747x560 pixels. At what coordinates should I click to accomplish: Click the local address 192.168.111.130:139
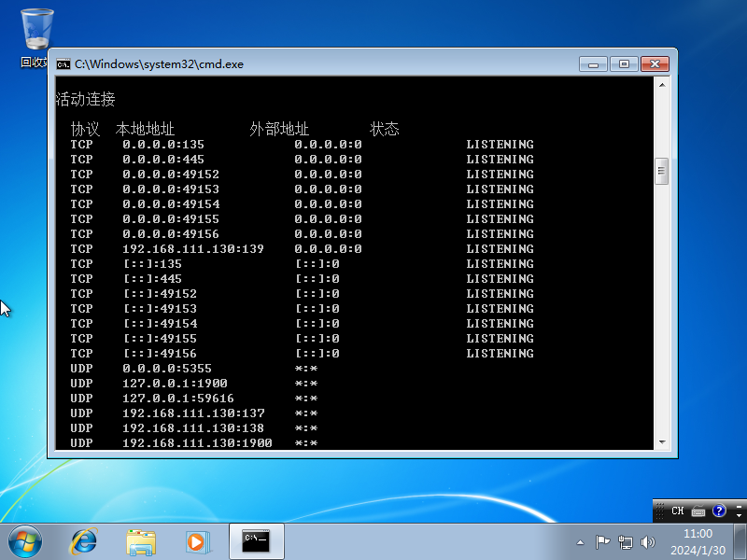pyautogui.click(x=193, y=249)
